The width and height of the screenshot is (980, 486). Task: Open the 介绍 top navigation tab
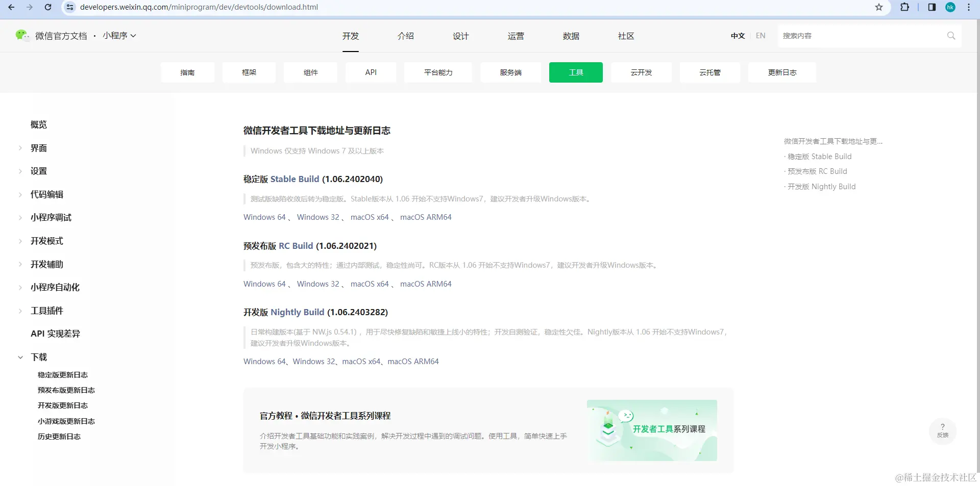click(406, 36)
